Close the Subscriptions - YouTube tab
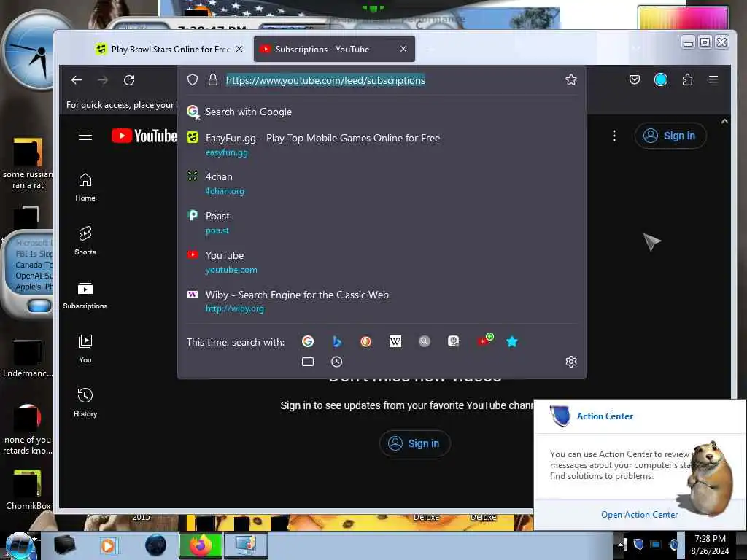Screen dimensions: 747x560 pyautogui.click(x=403, y=49)
